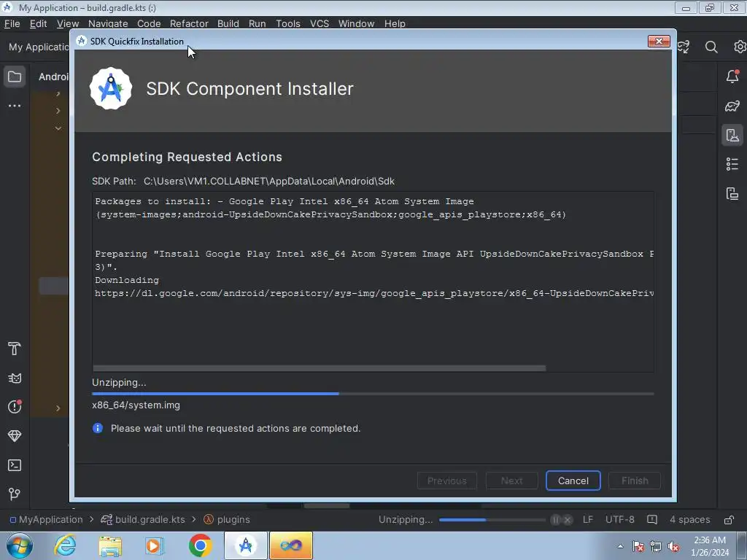Image resolution: width=747 pixels, height=560 pixels.
Task: Open More tool windows ellipsis
Action: click(15, 106)
